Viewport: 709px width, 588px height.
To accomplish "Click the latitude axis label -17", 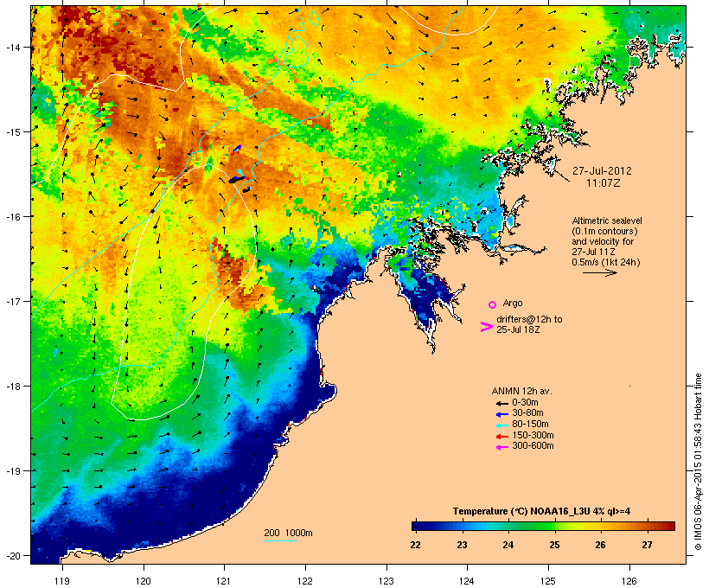I will (13, 301).
